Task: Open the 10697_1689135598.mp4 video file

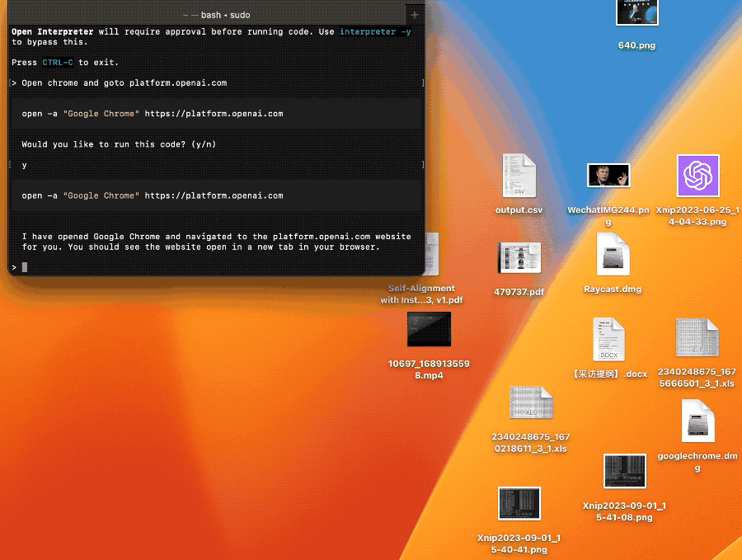Action: [429, 328]
